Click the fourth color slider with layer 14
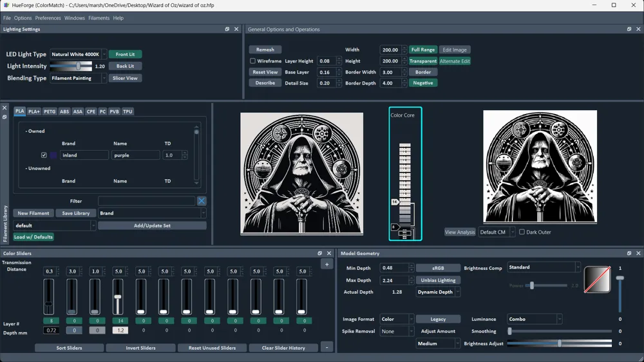This screenshot has width=644, height=362. click(x=118, y=297)
